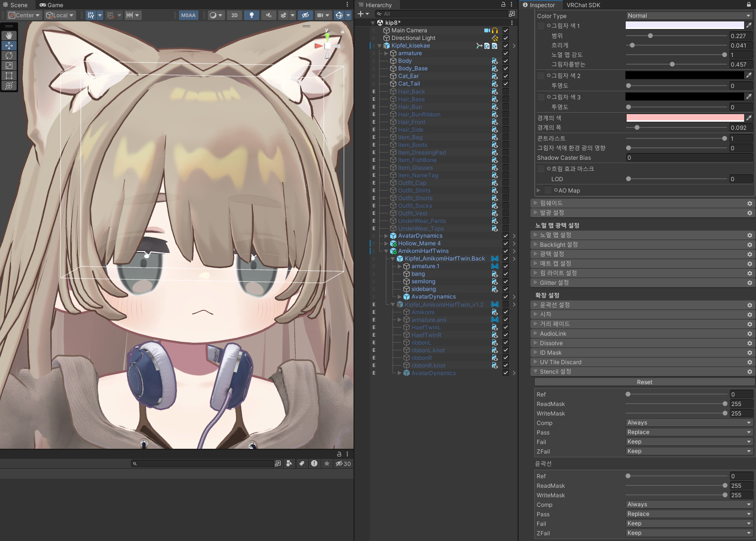This screenshot has width=756, height=541.
Task: Select the Rotate tool
Action: coord(9,56)
